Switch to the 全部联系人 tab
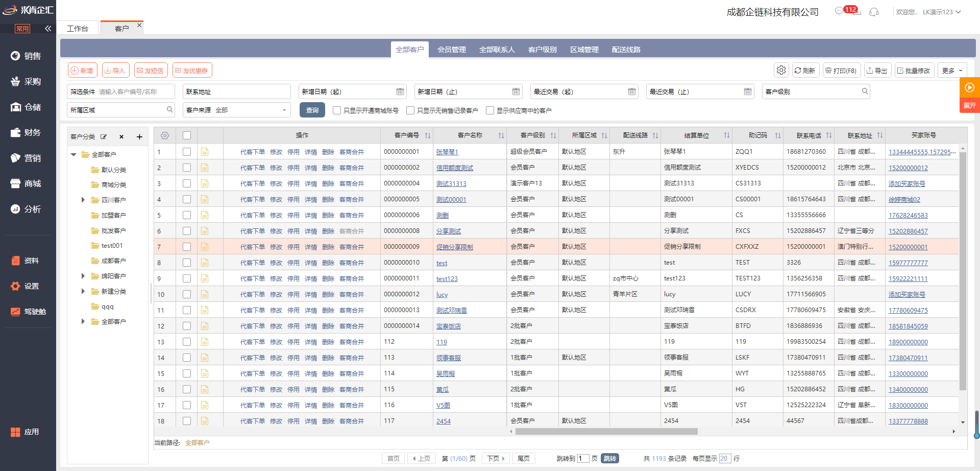 497,50
